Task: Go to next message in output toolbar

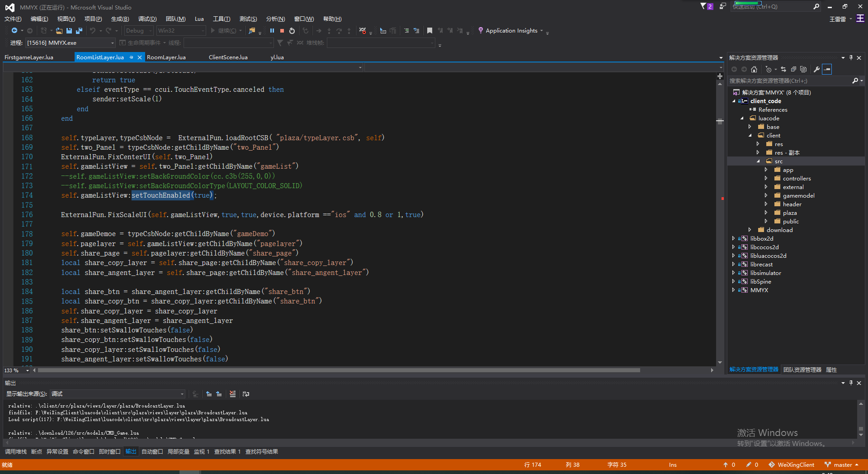Action: pos(219,394)
